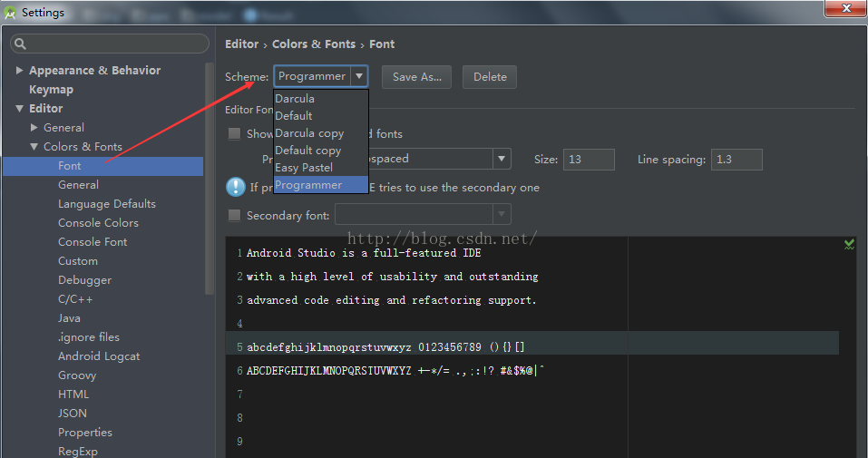This screenshot has height=458, width=868.
Task: Click the green checkmark inspection icon
Action: click(849, 244)
